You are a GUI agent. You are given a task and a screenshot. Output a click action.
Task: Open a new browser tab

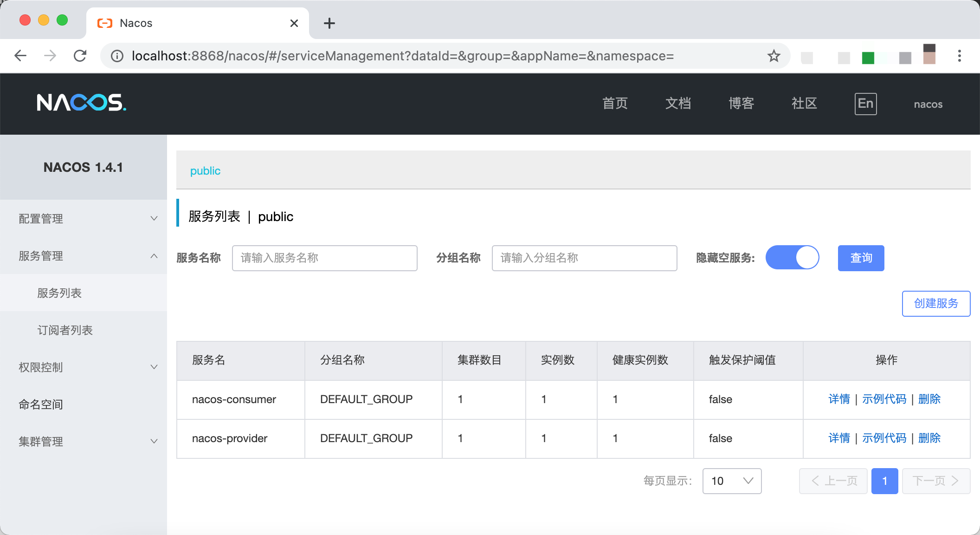click(x=329, y=23)
